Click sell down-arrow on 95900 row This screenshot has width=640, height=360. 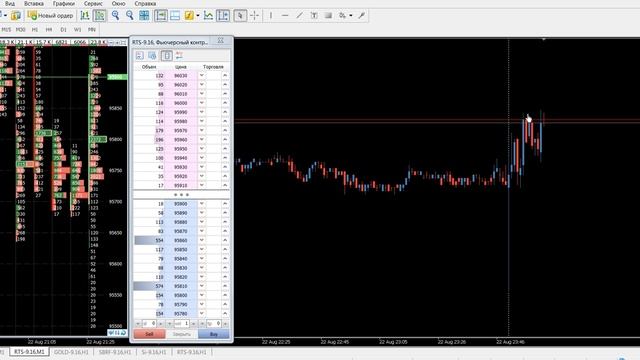tap(202, 204)
